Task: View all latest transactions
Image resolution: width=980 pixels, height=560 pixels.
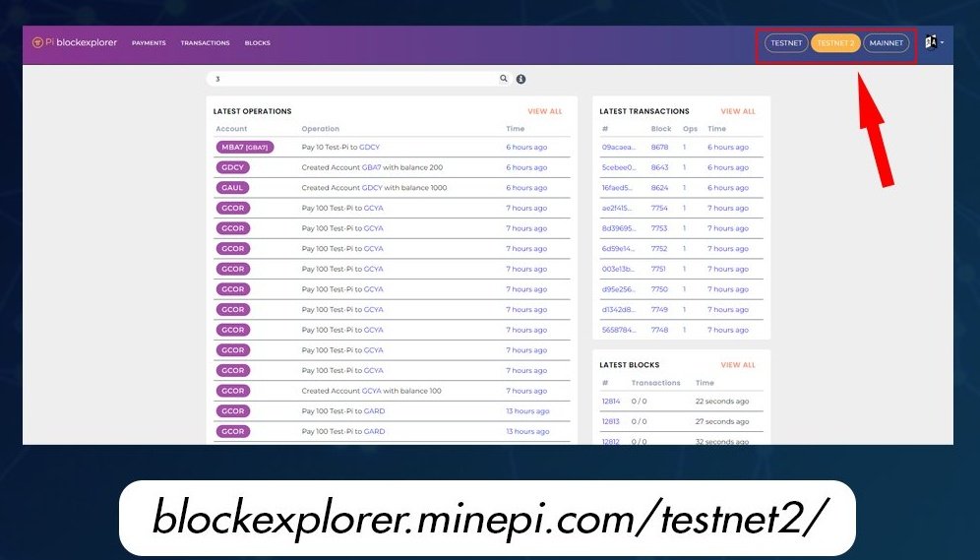Action: click(738, 111)
